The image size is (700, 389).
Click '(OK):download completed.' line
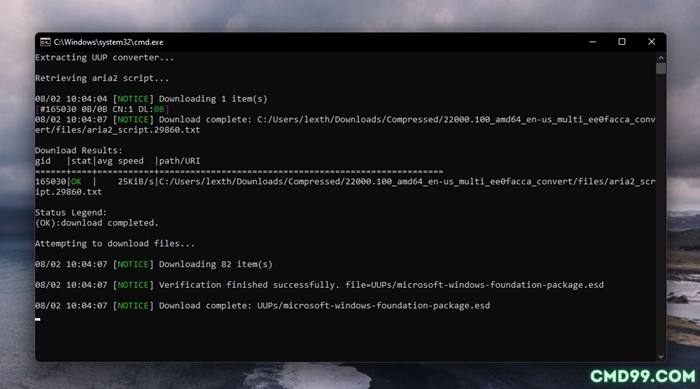[97, 223]
